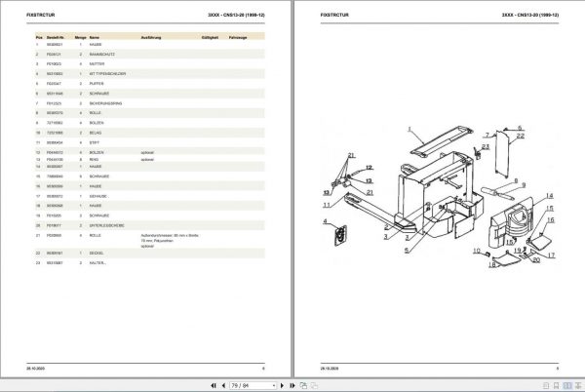The image size is (585, 392).
Task: Click the page-history icon right of the last-page arrow
Action: tap(303, 385)
